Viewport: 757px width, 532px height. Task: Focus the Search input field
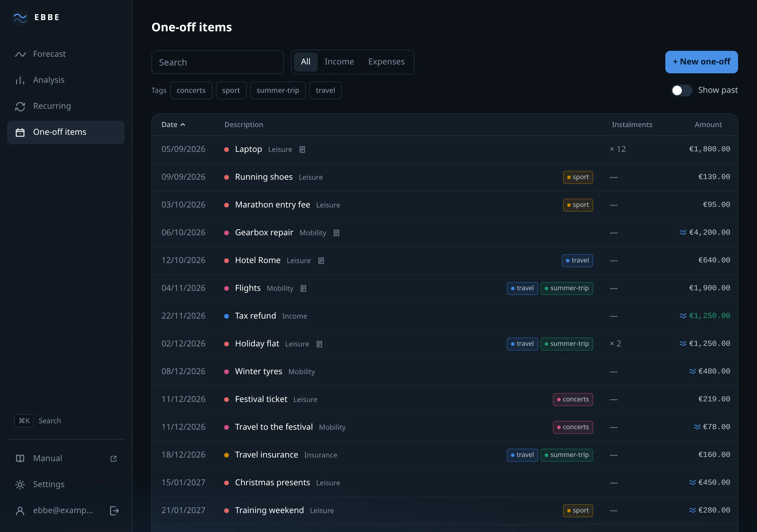[218, 62]
